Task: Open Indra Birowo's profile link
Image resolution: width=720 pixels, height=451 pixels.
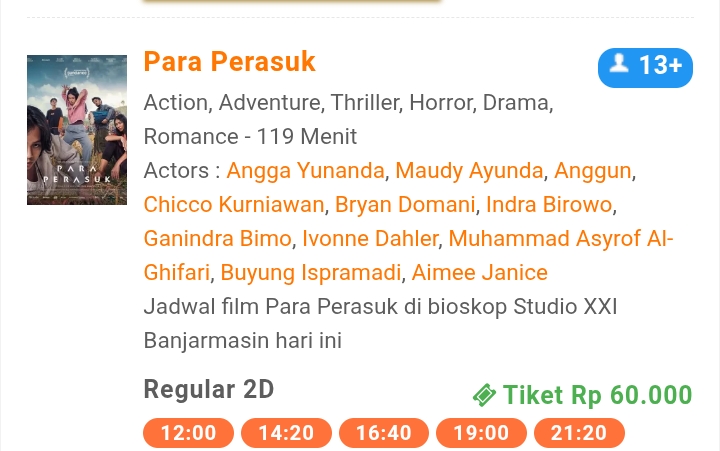Action: pyautogui.click(x=548, y=204)
